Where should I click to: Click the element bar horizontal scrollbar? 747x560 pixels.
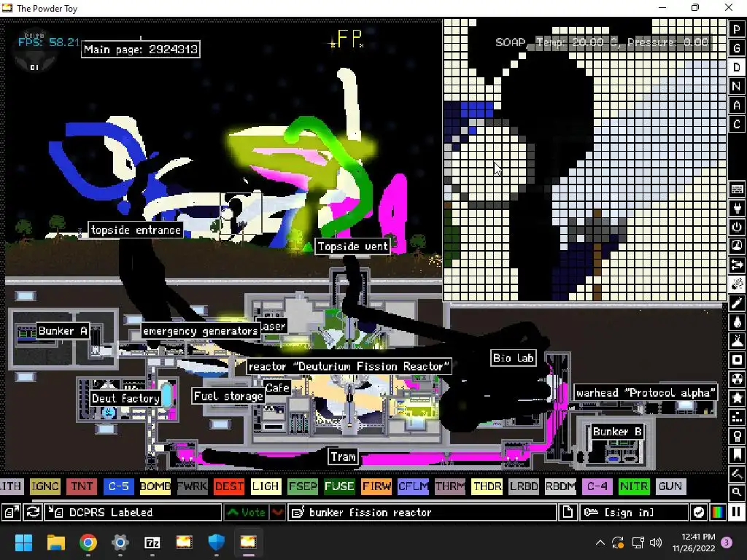point(371,500)
